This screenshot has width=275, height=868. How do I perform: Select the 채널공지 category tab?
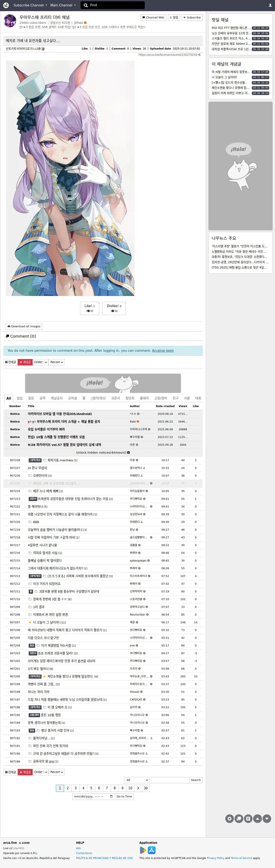tap(57, 398)
